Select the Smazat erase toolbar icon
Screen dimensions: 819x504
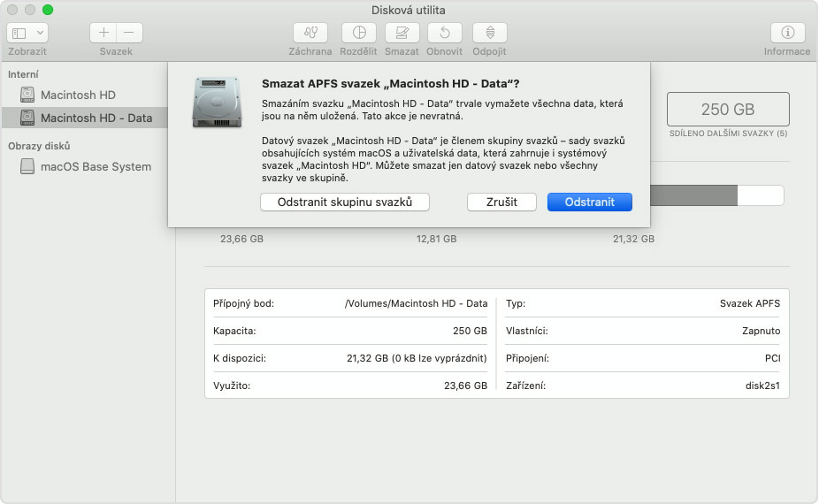pos(402,33)
